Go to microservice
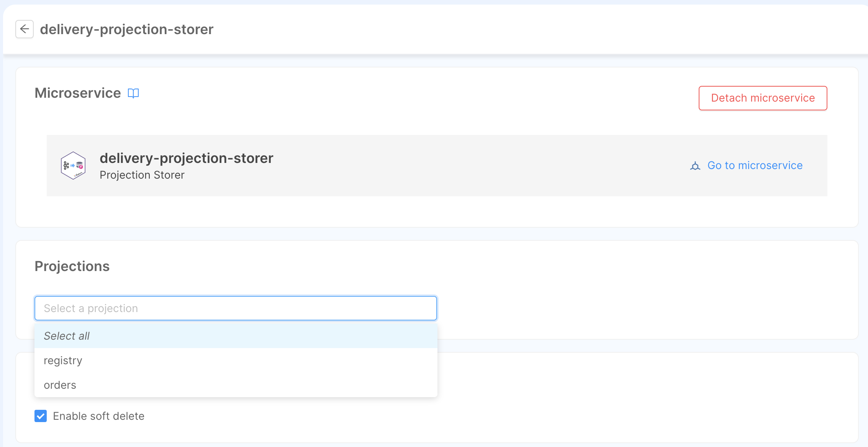The width and height of the screenshot is (868, 447). click(755, 165)
